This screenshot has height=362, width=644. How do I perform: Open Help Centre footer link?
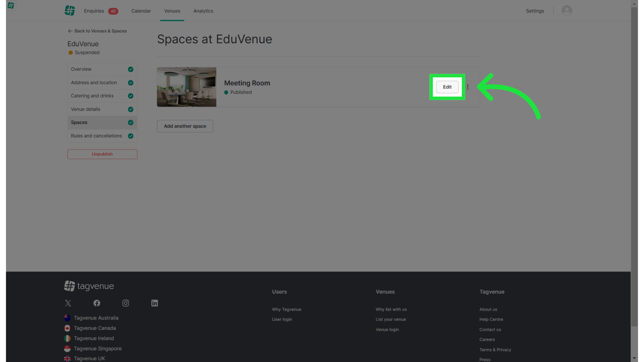(491, 319)
